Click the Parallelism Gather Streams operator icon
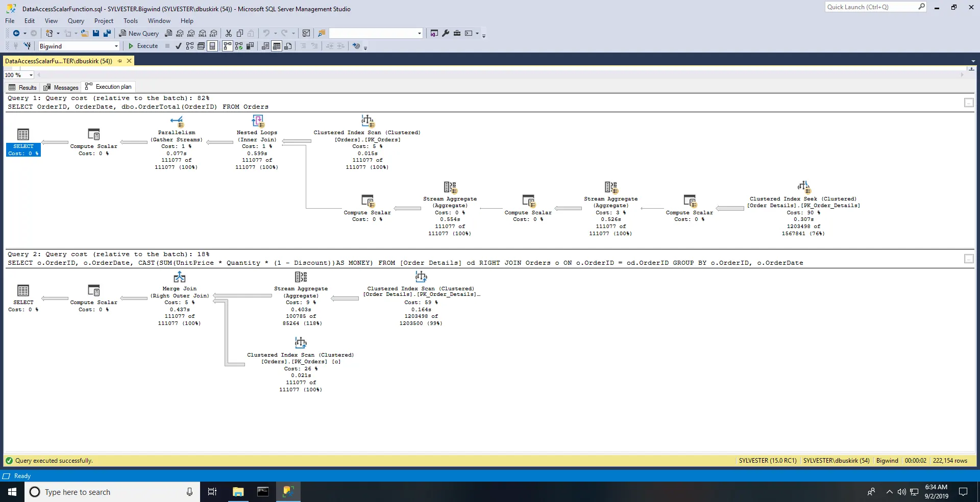 tap(177, 121)
